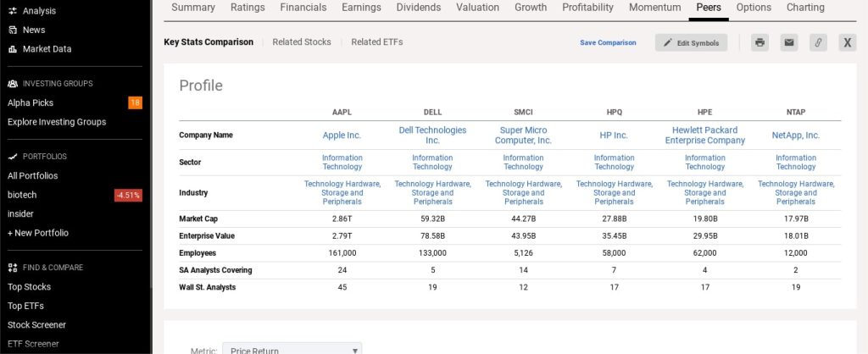Select the Related ETFs sub-tab

[376, 42]
